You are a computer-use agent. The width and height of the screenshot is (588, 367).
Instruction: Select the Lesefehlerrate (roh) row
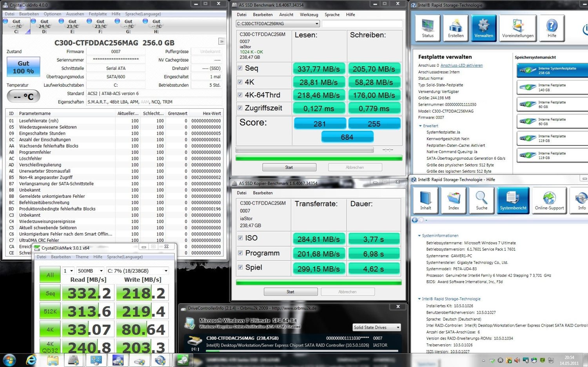[x=114, y=121]
